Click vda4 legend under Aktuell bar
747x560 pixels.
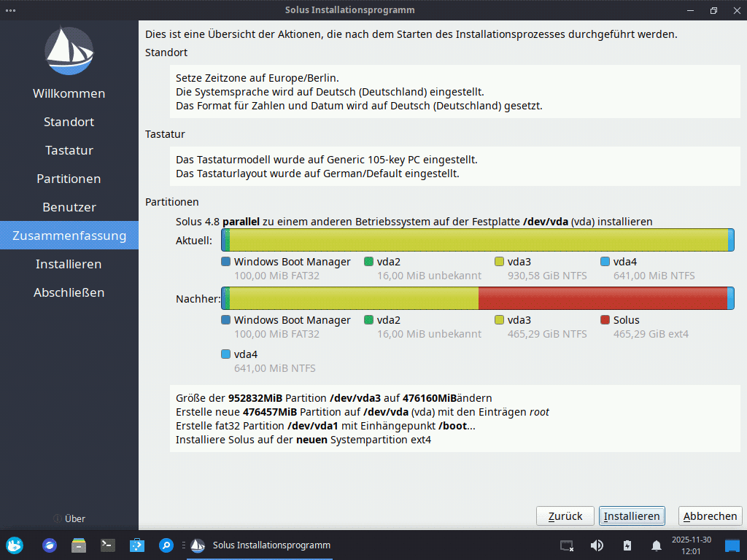[x=648, y=268]
